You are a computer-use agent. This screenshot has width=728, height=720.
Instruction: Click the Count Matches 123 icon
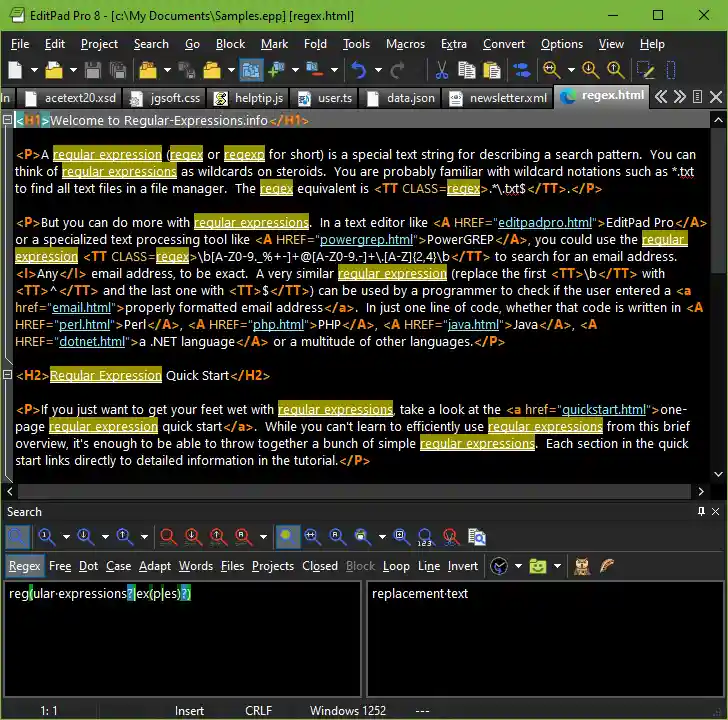tap(425, 537)
